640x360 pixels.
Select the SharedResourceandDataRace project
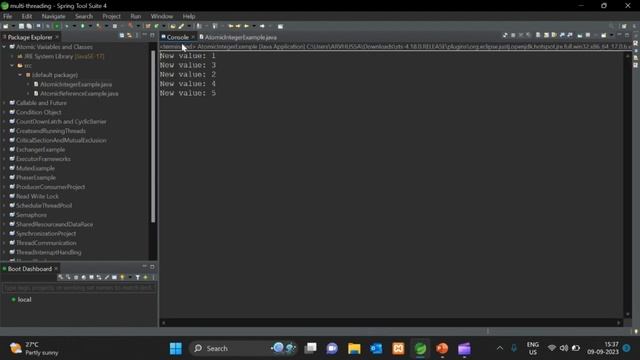pyautogui.click(x=54, y=224)
